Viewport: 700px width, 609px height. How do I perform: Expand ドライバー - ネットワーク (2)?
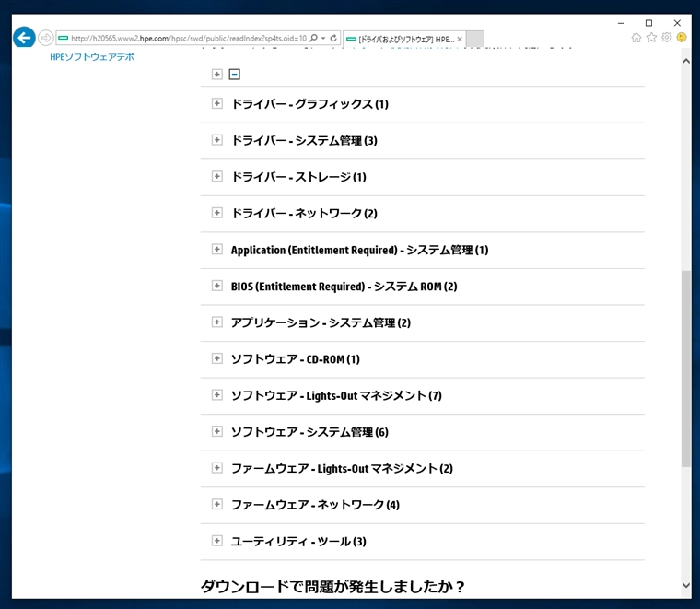[217, 213]
